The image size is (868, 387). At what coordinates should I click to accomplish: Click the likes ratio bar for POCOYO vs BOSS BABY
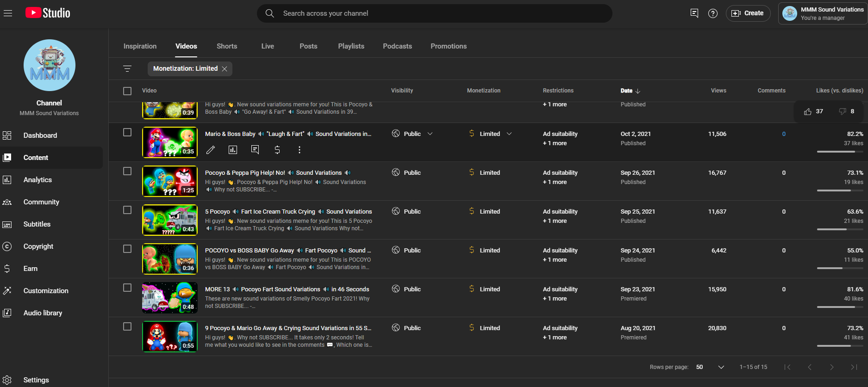840,268
